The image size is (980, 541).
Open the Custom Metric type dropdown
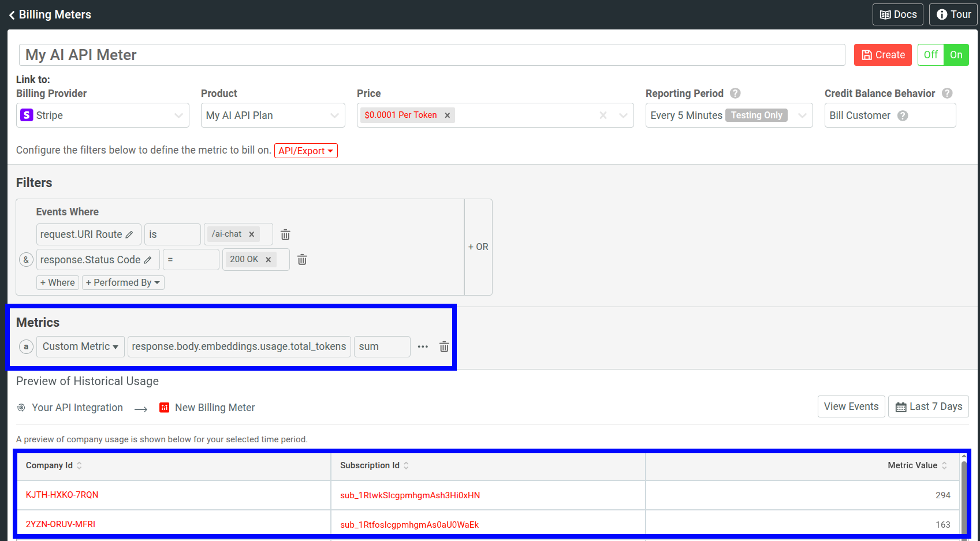[x=80, y=346]
